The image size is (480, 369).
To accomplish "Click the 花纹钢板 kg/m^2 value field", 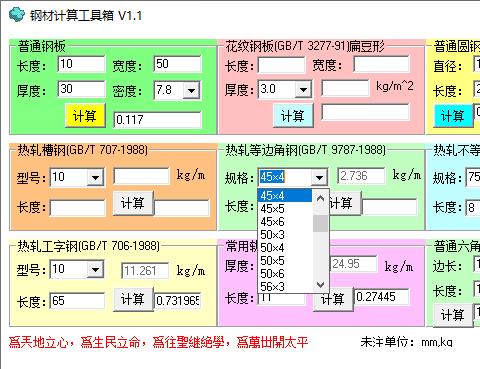I will coord(345,88).
